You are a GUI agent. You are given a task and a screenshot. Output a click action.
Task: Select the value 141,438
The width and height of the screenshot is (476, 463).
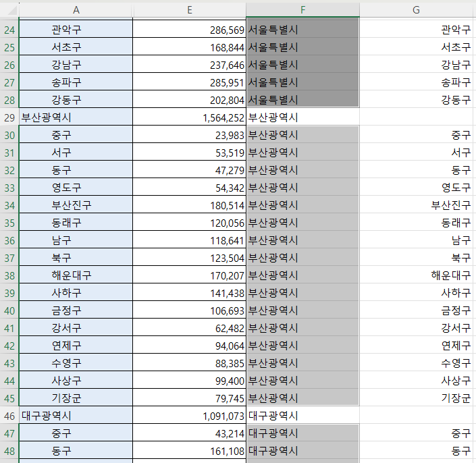pyautogui.click(x=227, y=294)
